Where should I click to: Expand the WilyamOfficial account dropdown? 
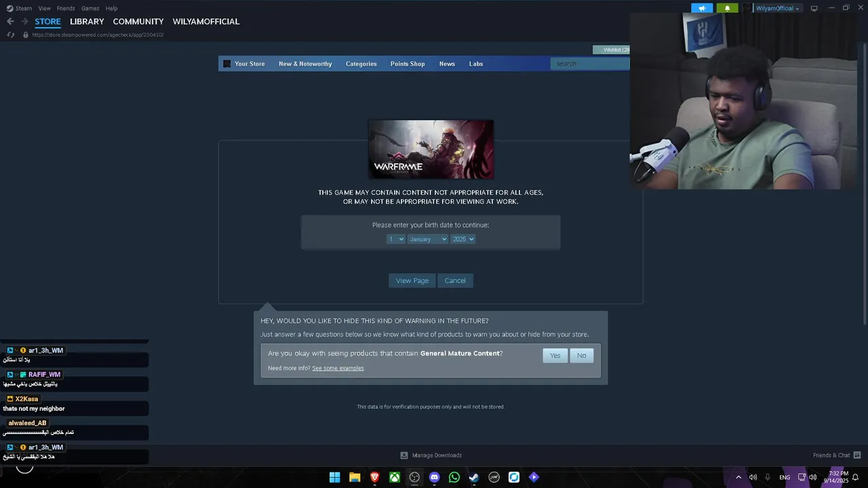(x=778, y=8)
